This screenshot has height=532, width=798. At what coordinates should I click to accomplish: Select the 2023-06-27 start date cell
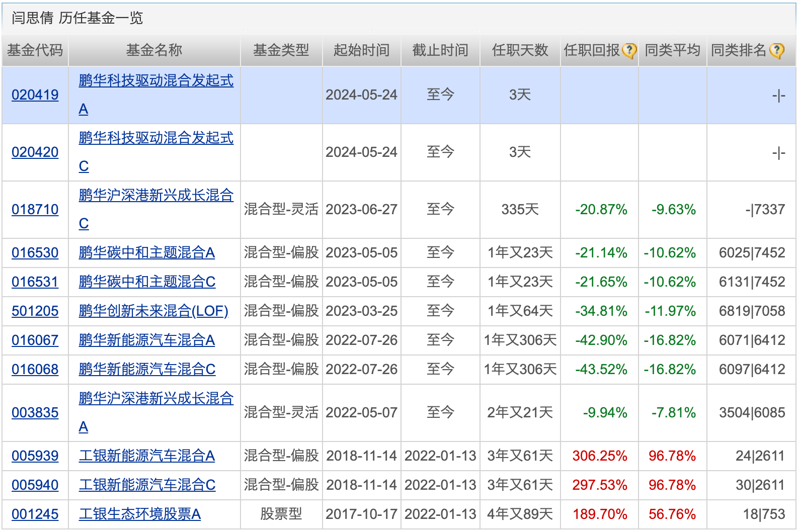pyautogui.click(x=362, y=209)
